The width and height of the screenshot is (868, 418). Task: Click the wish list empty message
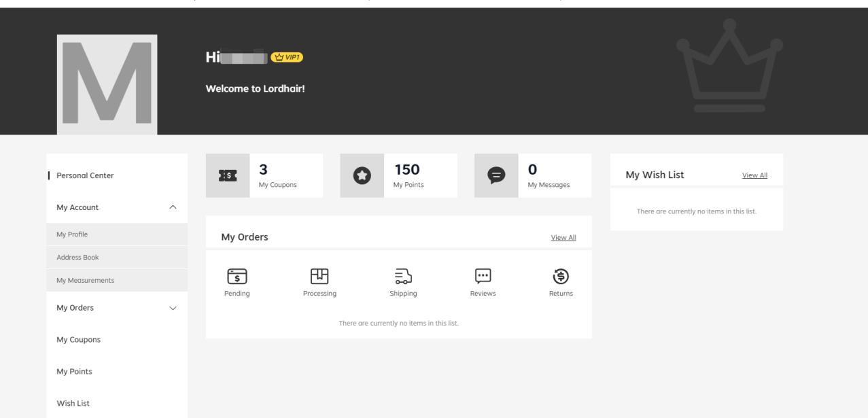697,211
